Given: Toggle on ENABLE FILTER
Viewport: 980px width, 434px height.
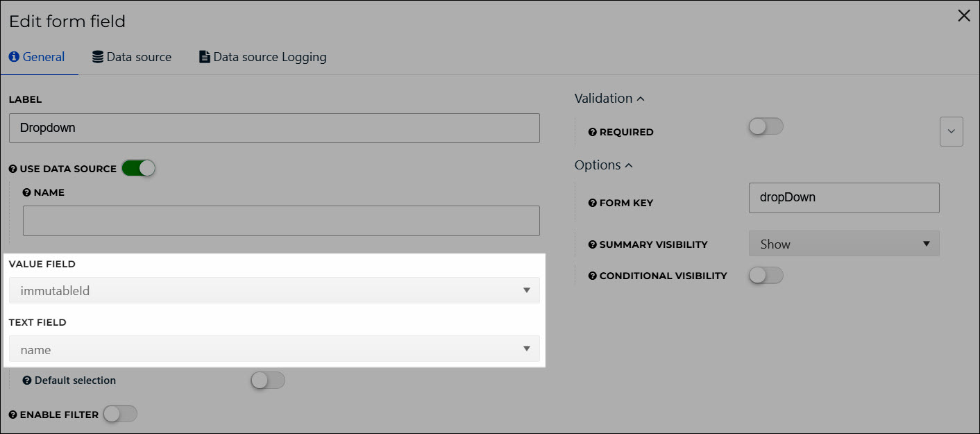Looking at the screenshot, I should 120,415.
